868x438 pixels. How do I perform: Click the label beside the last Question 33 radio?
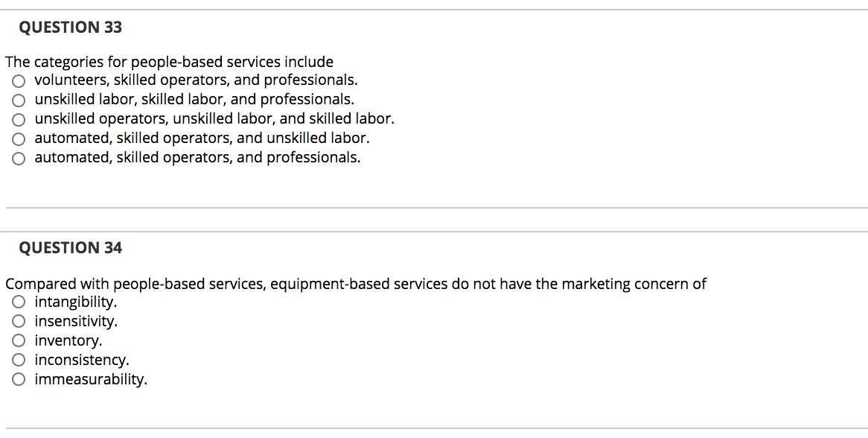(197, 157)
